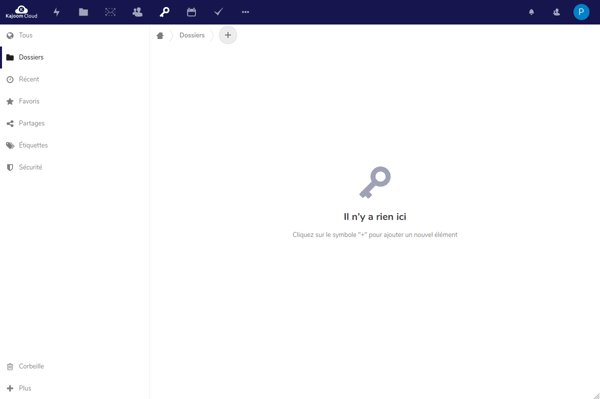Click the share icon beside Partages

[x=10, y=124]
